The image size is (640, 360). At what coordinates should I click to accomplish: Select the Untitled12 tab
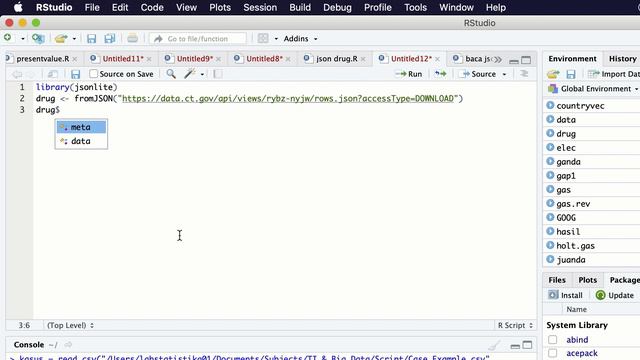coord(411,59)
